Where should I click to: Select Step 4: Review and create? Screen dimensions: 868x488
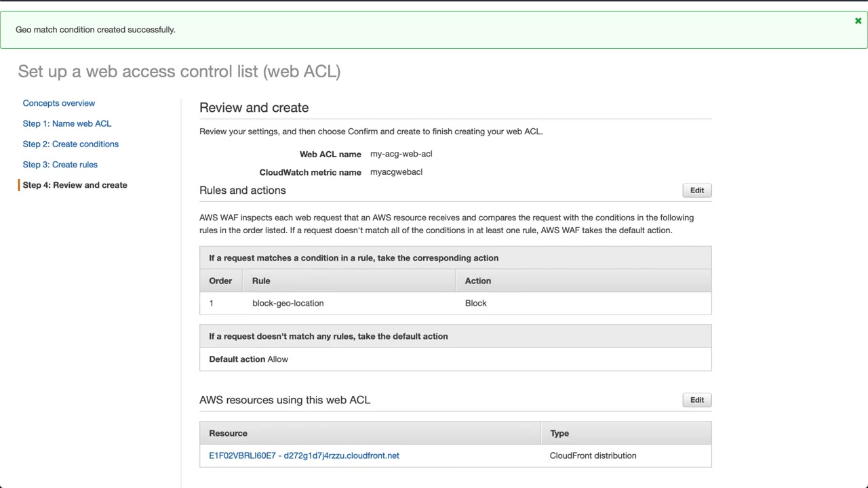point(75,185)
